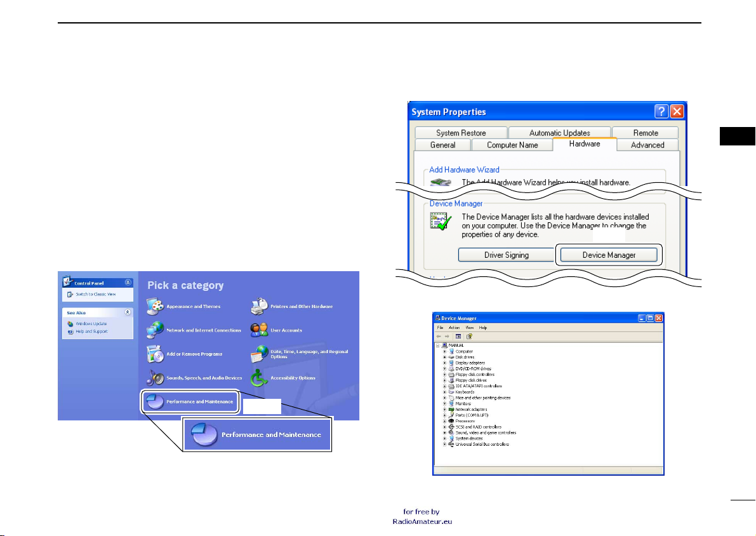Click the back arrow in Device Manager toolbar

tap(439, 336)
